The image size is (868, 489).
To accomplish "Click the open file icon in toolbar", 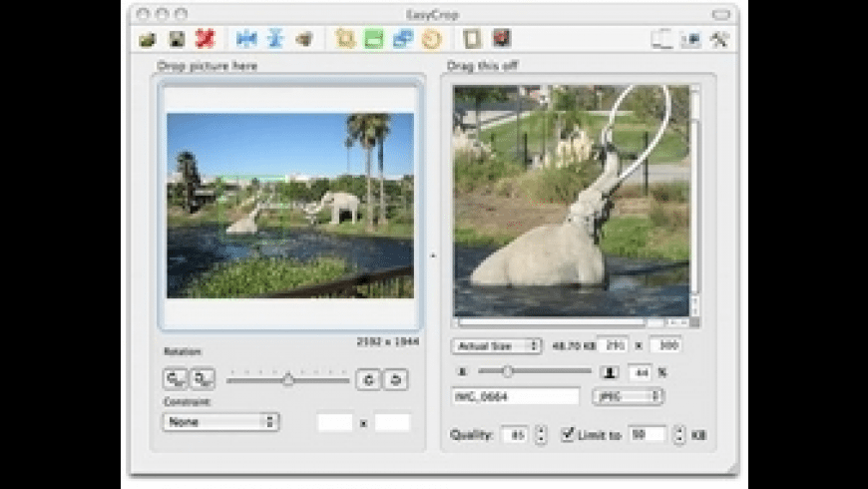I will point(148,39).
